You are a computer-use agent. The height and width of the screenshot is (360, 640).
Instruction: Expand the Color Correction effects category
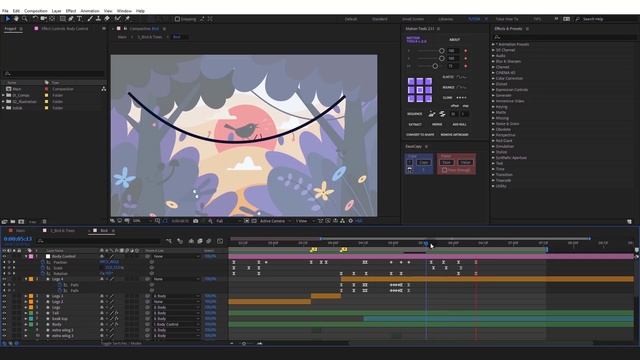coord(493,78)
